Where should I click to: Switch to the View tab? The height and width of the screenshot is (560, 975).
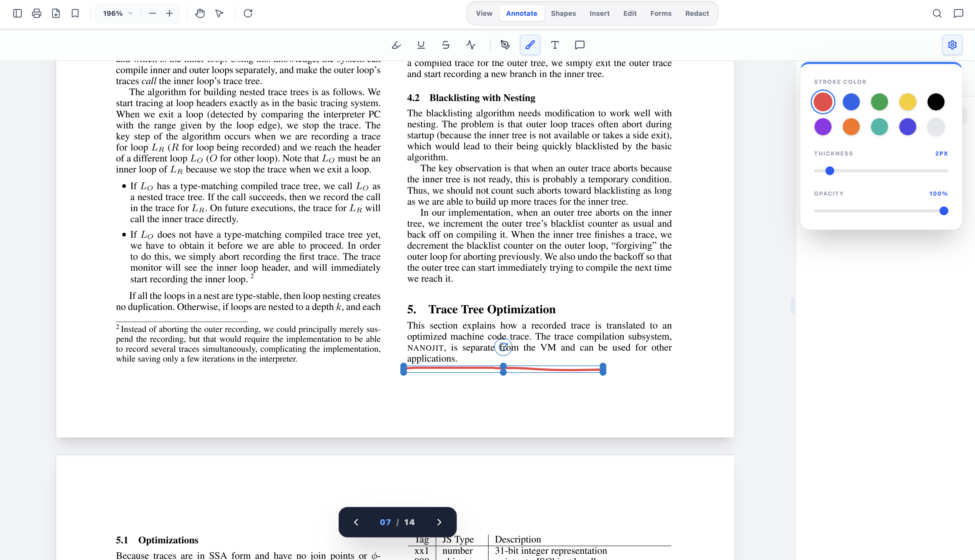[x=484, y=14]
